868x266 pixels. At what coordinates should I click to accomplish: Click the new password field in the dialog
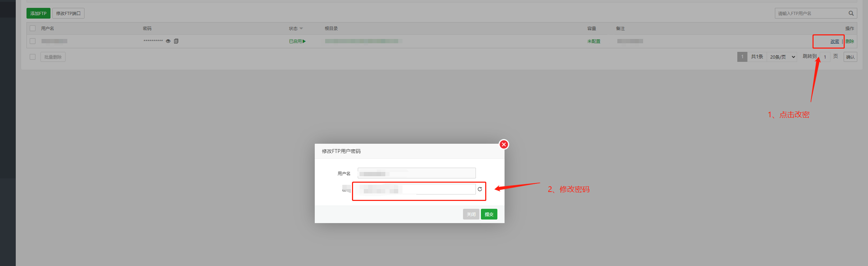(418, 189)
